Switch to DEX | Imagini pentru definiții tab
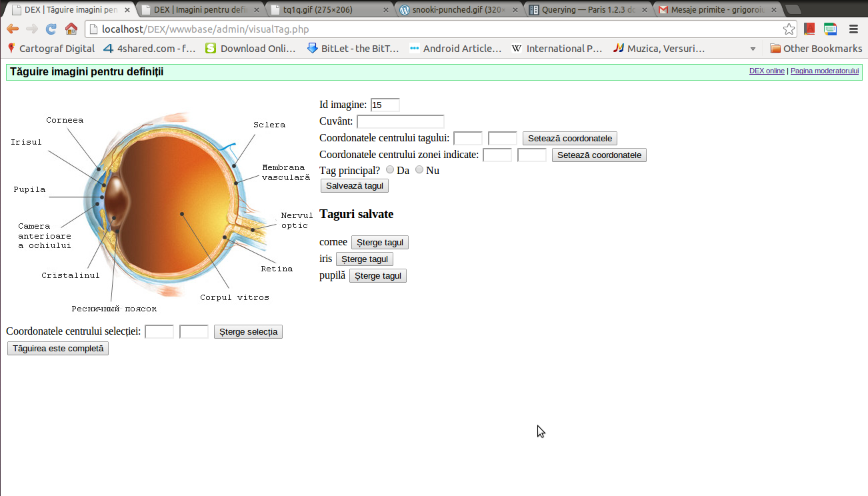 (x=200, y=10)
